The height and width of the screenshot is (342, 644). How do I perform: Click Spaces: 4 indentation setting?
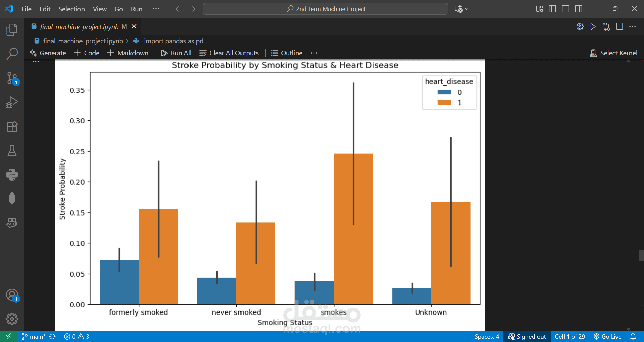click(487, 336)
